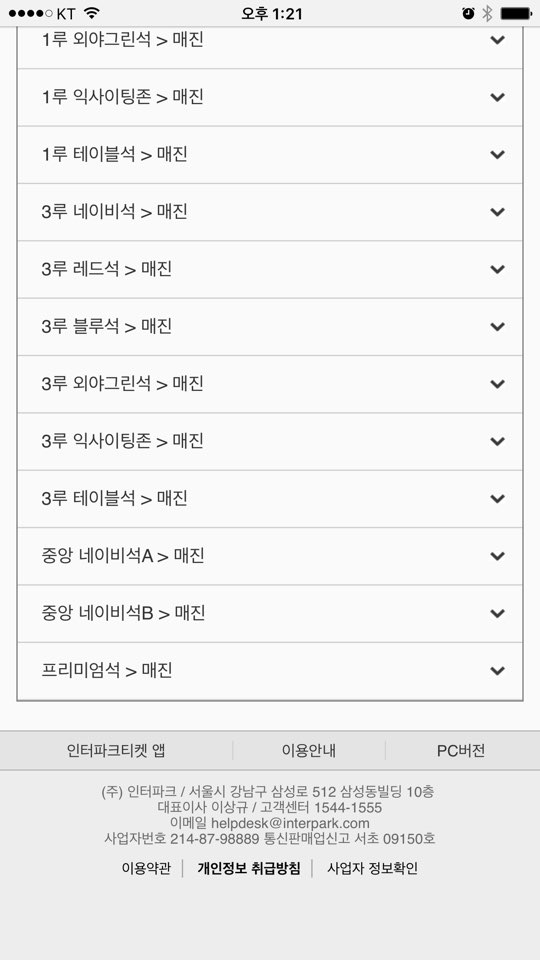Click the 사업자 정보확인 link
The width and height of the screenshot is (540, 960).
(x=372, y=868)
